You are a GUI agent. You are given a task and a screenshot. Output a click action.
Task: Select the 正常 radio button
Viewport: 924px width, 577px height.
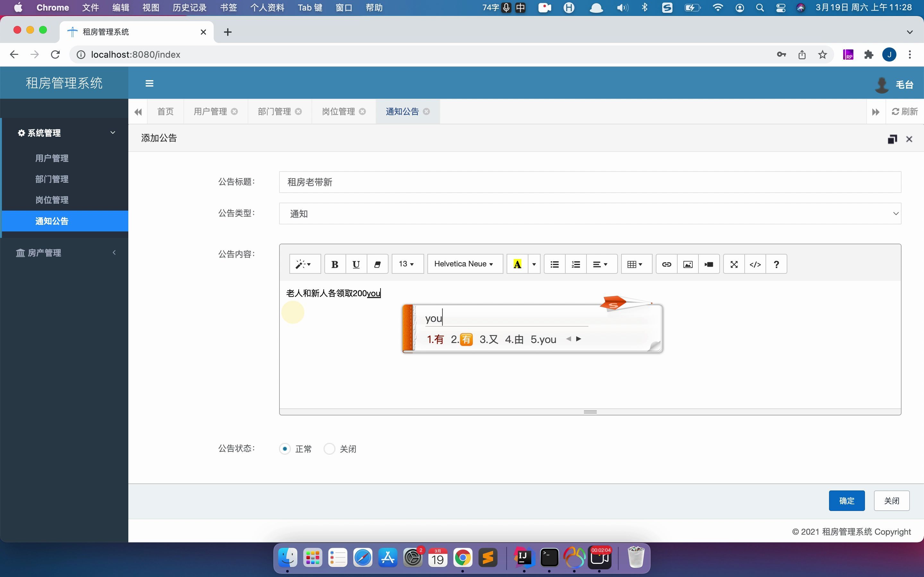(x=285, y=448)
